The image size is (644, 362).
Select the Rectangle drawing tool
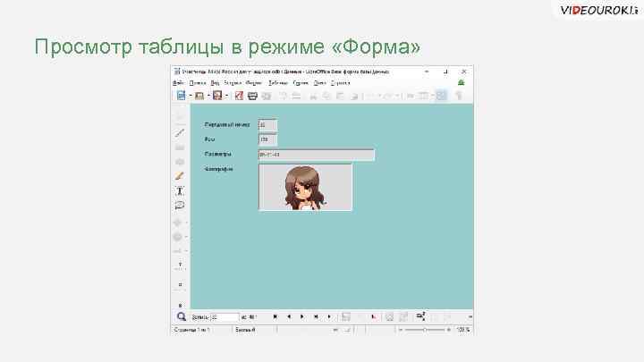point(180,147)
